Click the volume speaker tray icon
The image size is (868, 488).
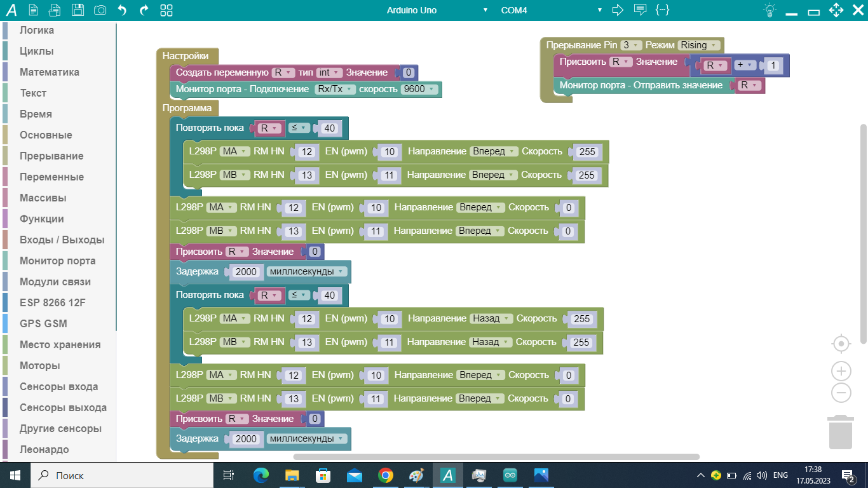point(762,475)
